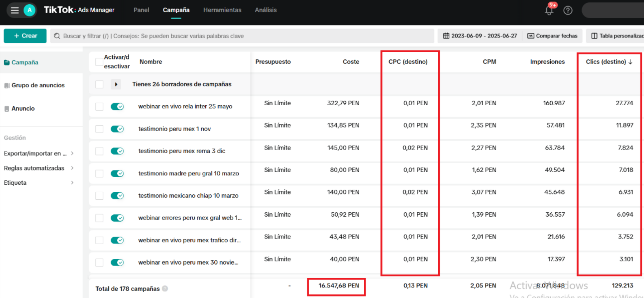Expand Reglas automatizadas submenu

pos(72,168)
